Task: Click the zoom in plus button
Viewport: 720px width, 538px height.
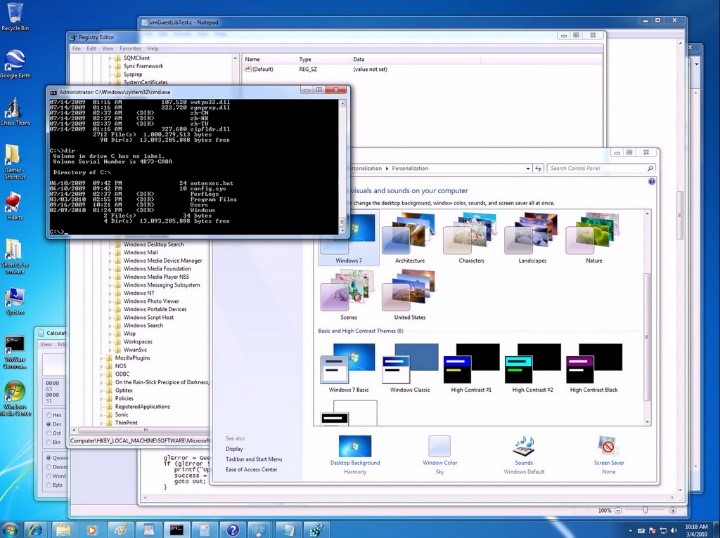Action: tap(673, 510)
